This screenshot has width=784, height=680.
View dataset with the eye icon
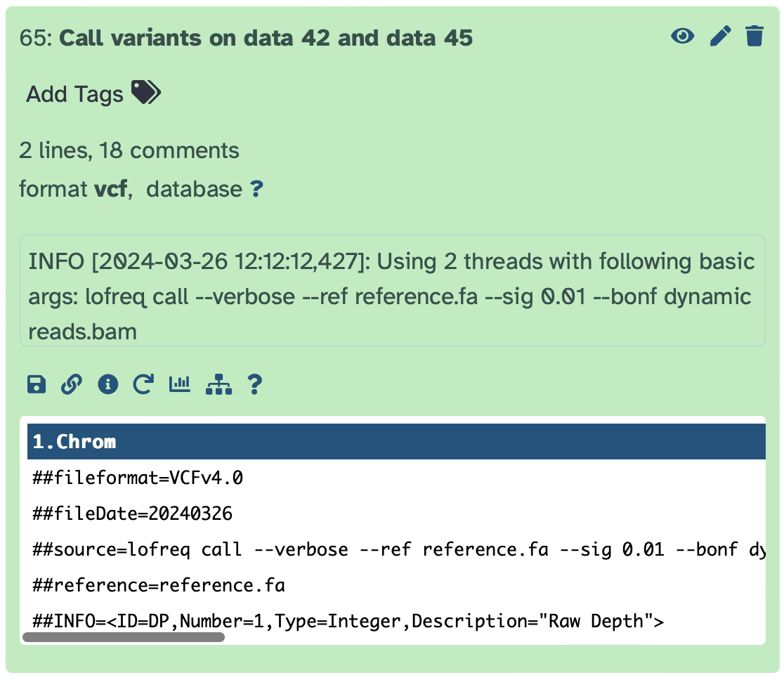(682, 36)
